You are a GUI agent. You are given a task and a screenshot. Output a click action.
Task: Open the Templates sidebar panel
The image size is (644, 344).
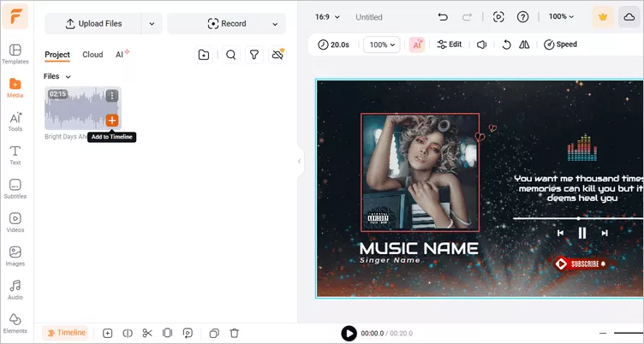[15, 54]
